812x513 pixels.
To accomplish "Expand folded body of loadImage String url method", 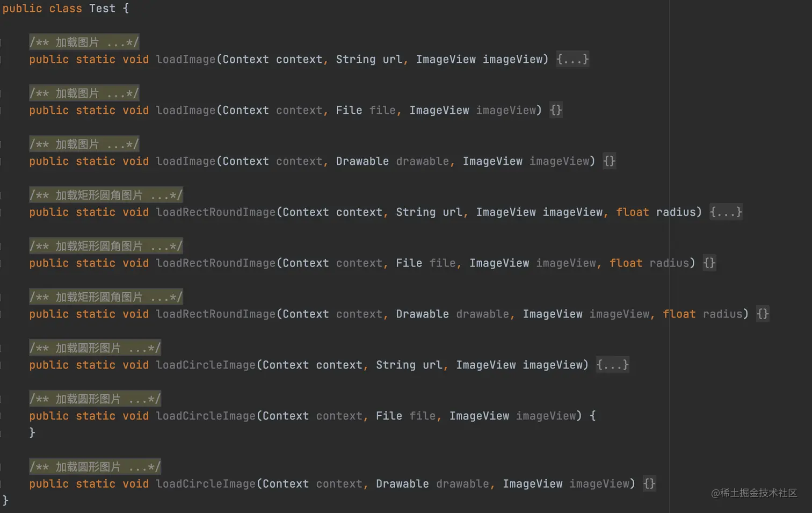I will 572,59.
